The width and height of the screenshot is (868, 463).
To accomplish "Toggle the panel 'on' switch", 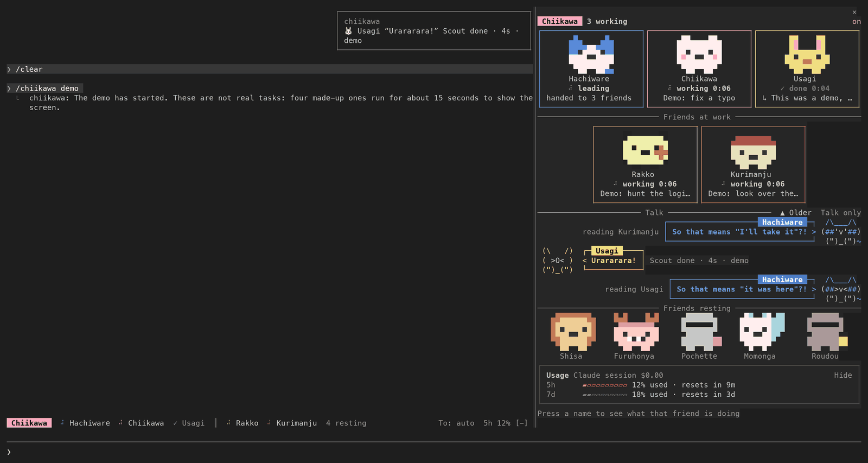I will point(856,22).
